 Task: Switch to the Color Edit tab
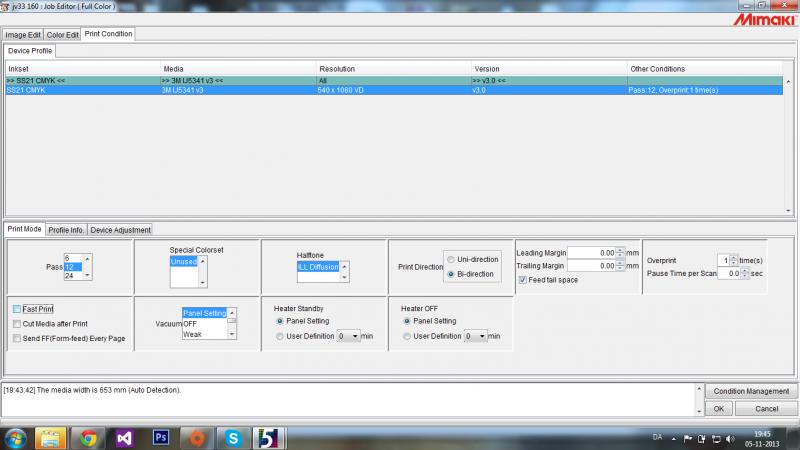[x=62, y=35]
